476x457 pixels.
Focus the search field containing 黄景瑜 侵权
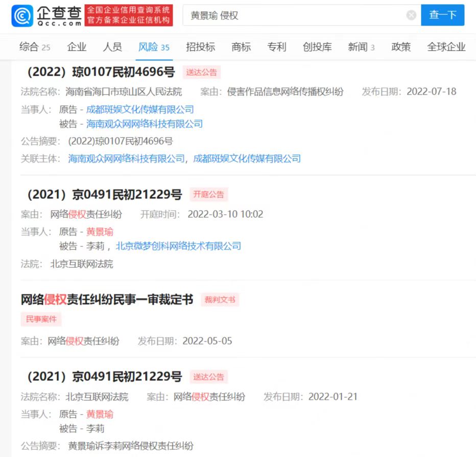tap(302, 15)
